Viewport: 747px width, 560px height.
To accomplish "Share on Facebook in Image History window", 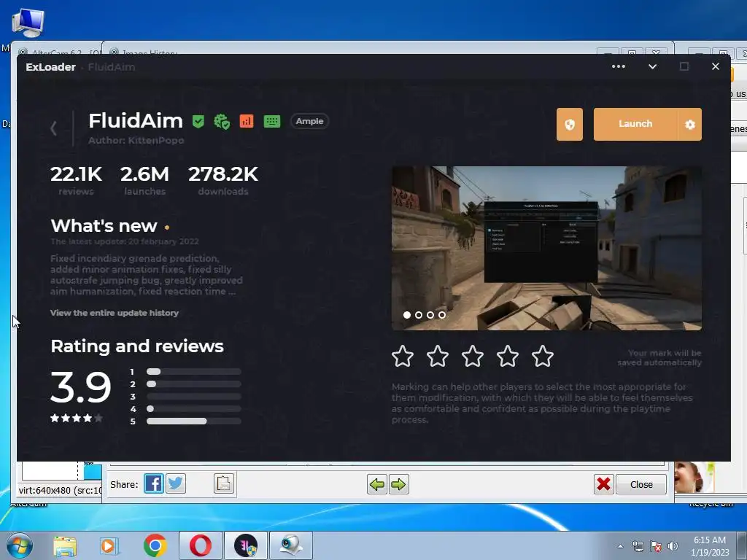I will 153,484.
